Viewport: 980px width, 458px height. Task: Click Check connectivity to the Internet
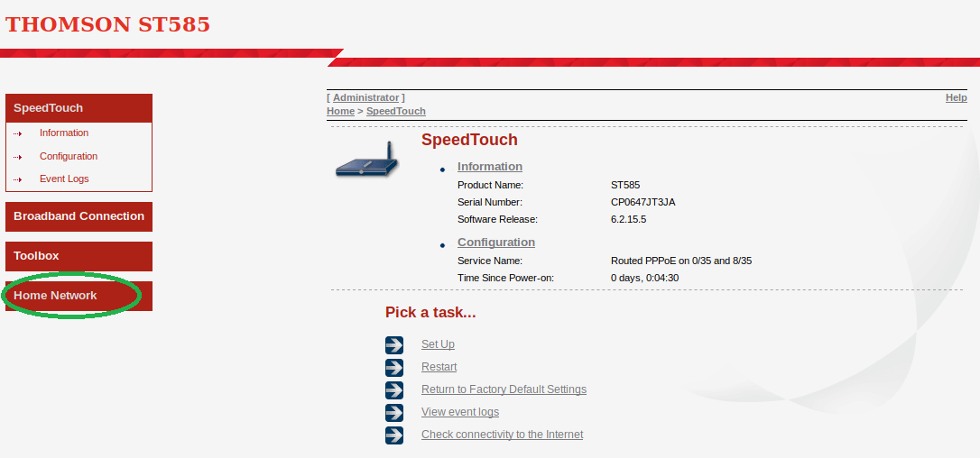502,435
